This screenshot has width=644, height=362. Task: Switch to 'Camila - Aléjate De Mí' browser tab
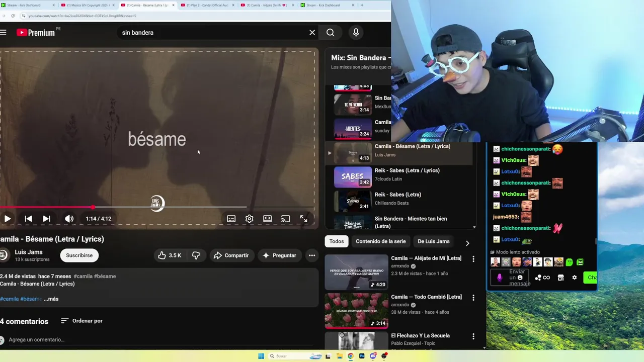(x=267, y=5)
